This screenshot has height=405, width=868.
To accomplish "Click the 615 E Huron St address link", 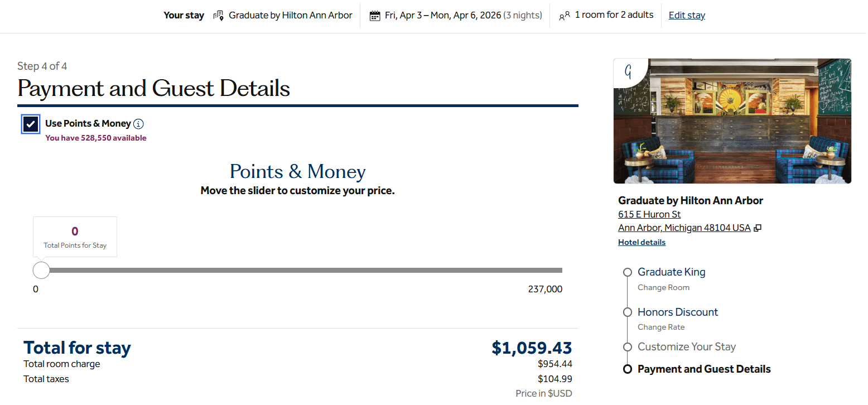I will [649, 214].
